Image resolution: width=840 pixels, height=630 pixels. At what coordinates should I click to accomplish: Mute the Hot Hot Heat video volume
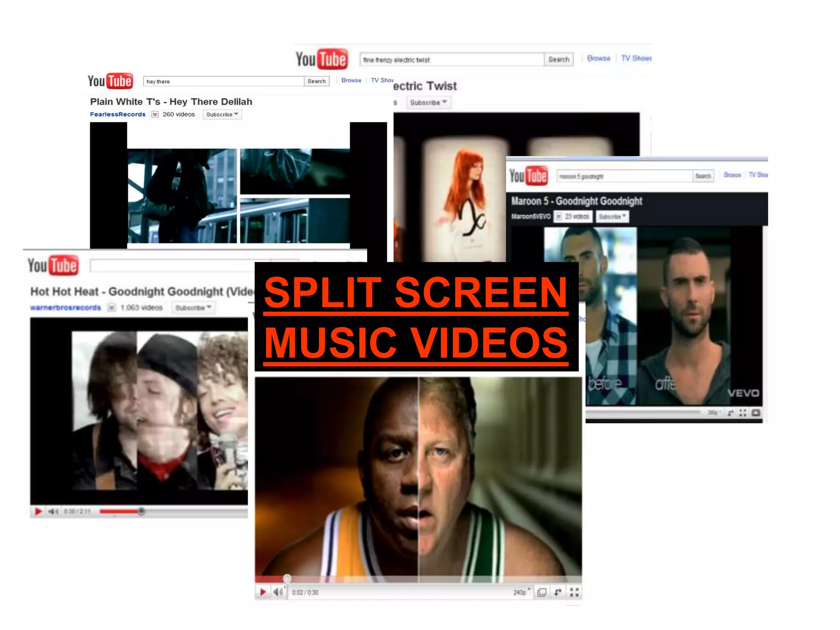(x=53, y=511)
